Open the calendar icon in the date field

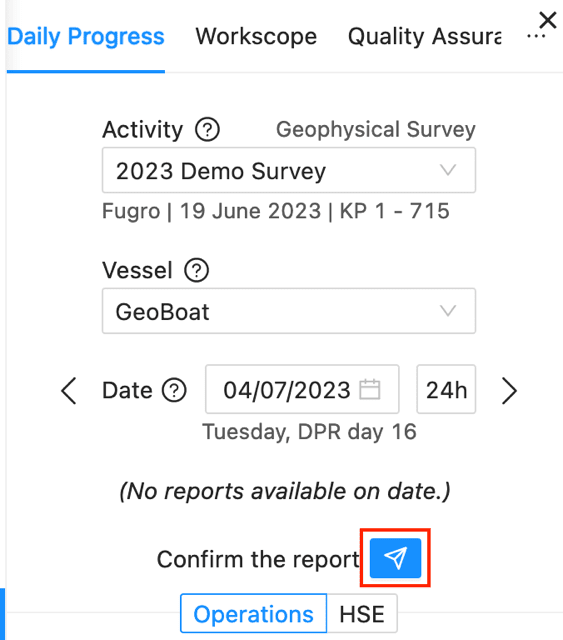[370, 389]
